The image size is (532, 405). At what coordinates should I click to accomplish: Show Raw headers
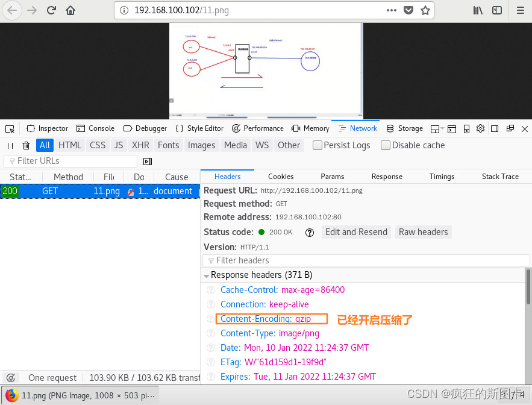coord(423,232)
